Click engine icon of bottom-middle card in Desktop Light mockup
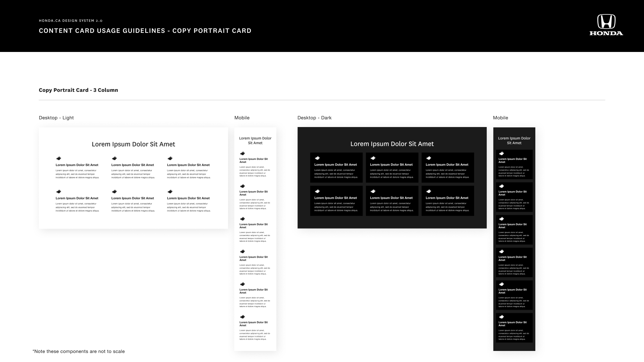 (114, 192)
